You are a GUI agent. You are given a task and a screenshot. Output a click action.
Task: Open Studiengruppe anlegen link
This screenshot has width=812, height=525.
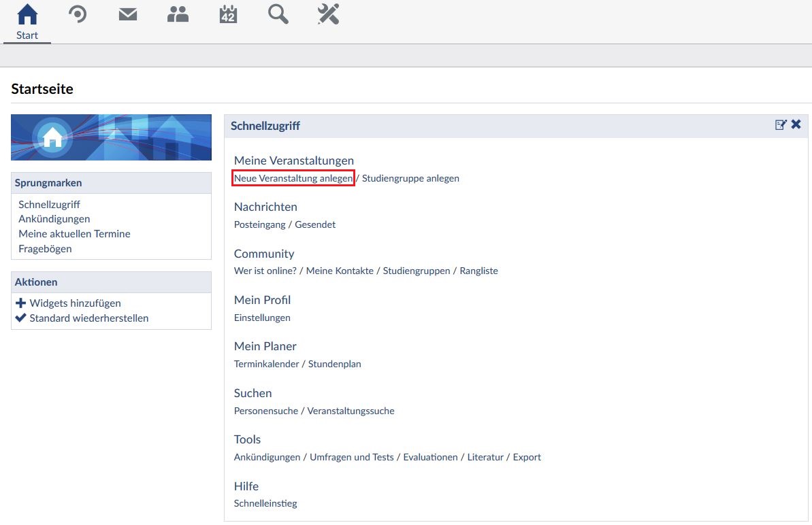coord(410,178)
